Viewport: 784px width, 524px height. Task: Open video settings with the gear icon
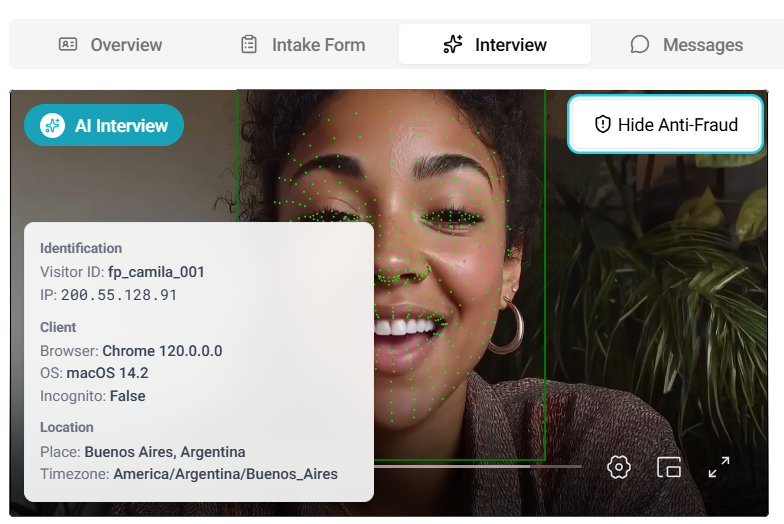coord(619,467)
